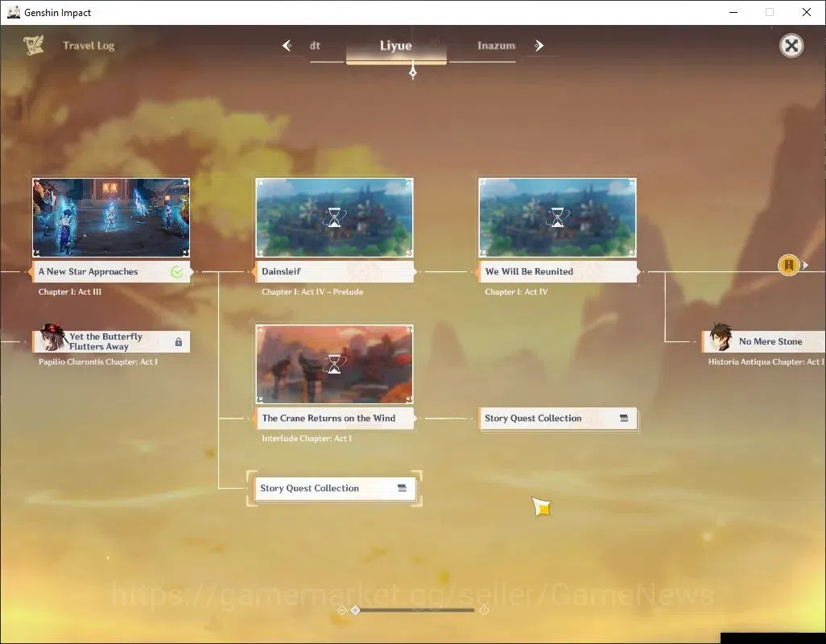Click 'Chapter I: Act IV' subtitle

click(x=516, y=291)
